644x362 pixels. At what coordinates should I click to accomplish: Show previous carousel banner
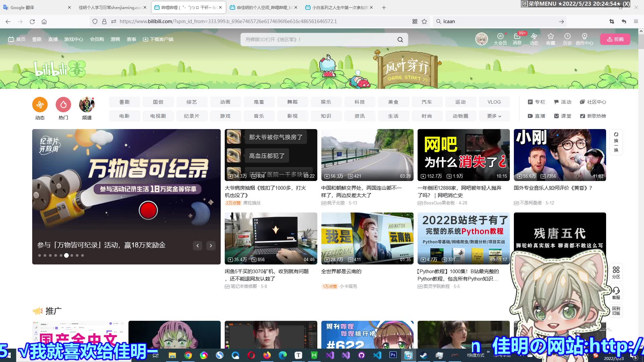pyautogui.click(x=198, y=246)
